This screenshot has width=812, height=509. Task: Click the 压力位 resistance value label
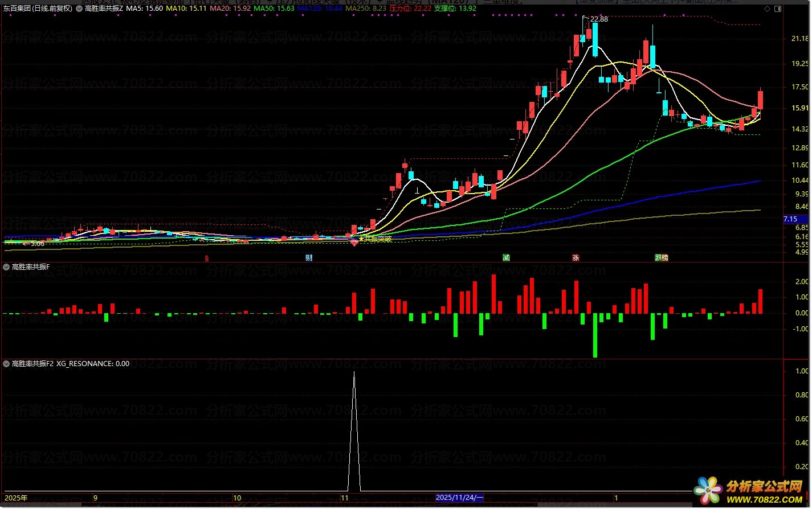click(x=410, y=9)
